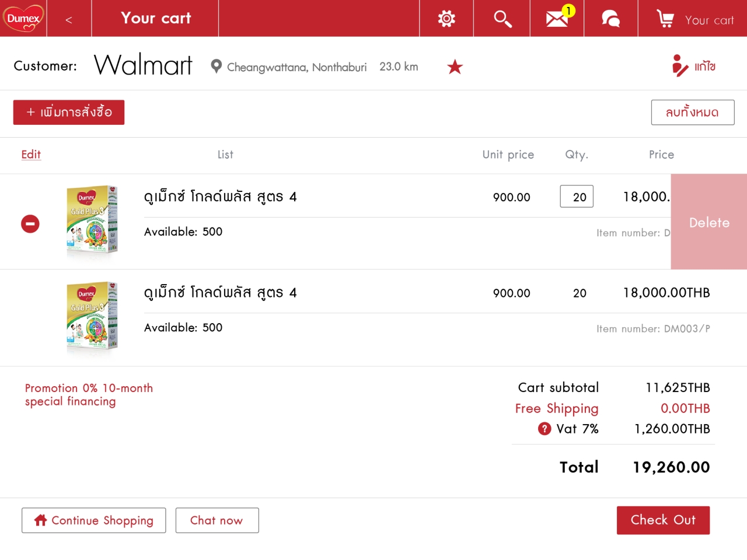The height and width of the screenshot is (560, 747).
Task: Tap the Dumex logo
Action: point(23,18)
